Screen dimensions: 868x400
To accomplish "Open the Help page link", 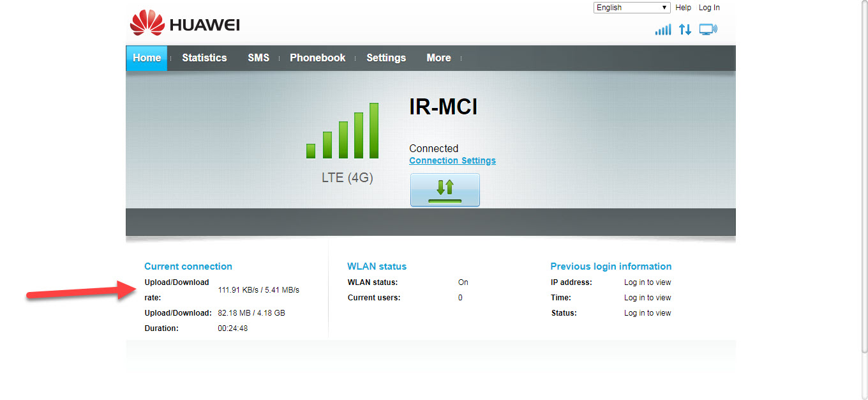I will coord(683,8).
